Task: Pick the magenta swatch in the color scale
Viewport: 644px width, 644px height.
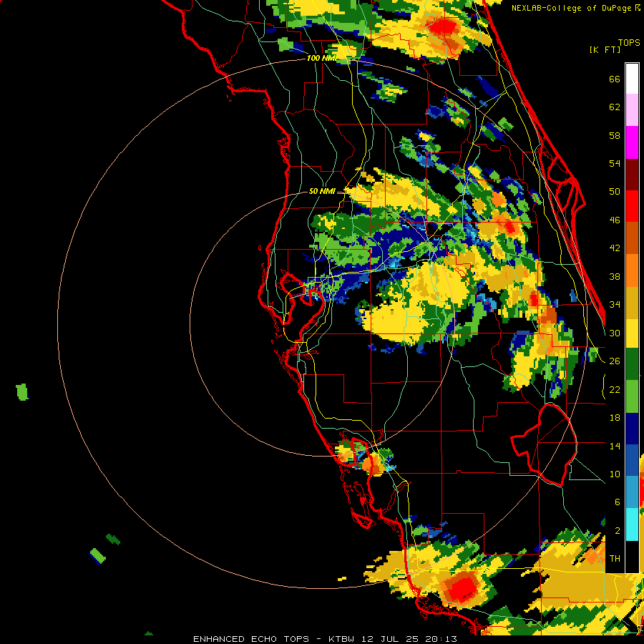Action: [632, 142]
